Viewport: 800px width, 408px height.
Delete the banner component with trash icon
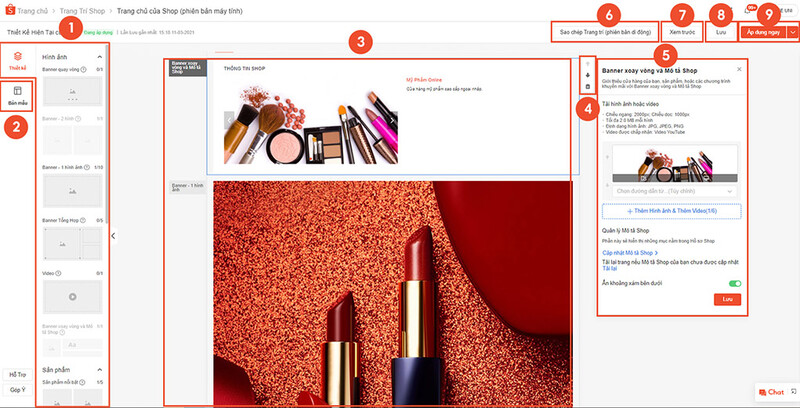tap(588, 87)
